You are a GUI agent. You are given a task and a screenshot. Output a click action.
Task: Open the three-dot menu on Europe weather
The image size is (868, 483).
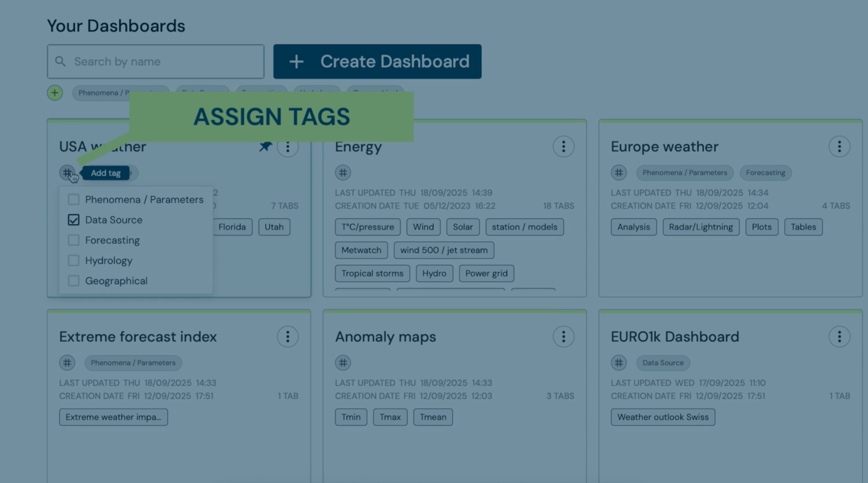point(839,147)
